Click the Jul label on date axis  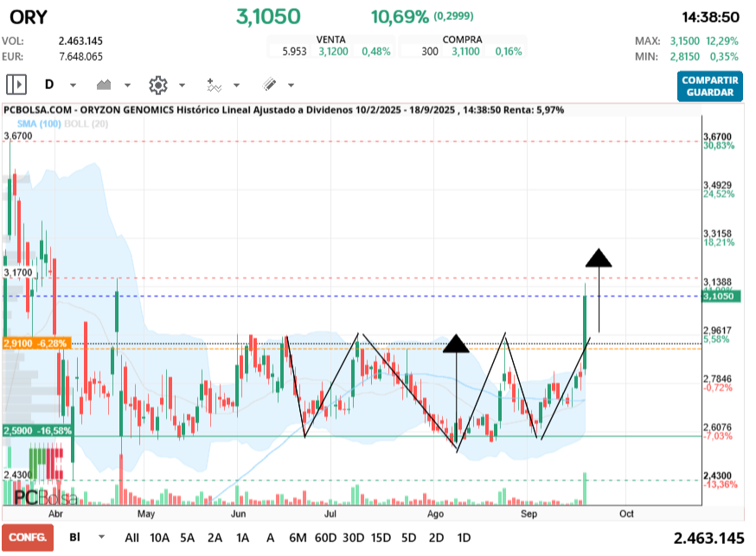tap(330, 514)
